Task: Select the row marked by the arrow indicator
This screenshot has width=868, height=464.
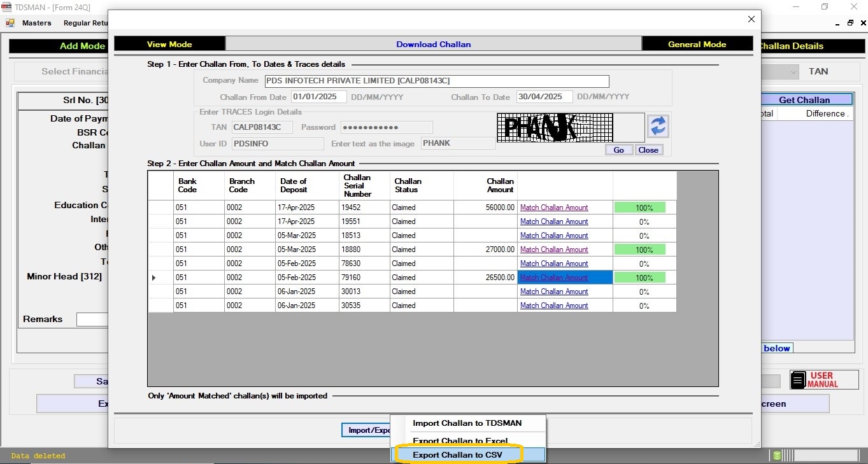Action: point(153,278)
